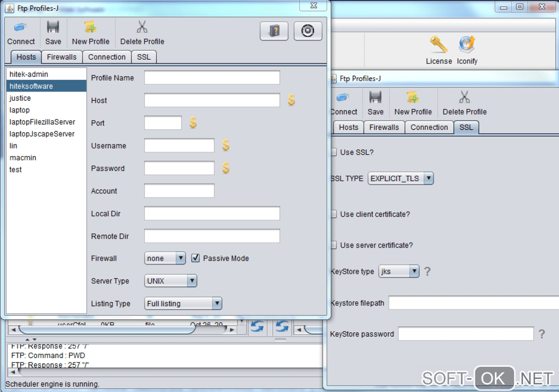Select justice profile in list

47,98
